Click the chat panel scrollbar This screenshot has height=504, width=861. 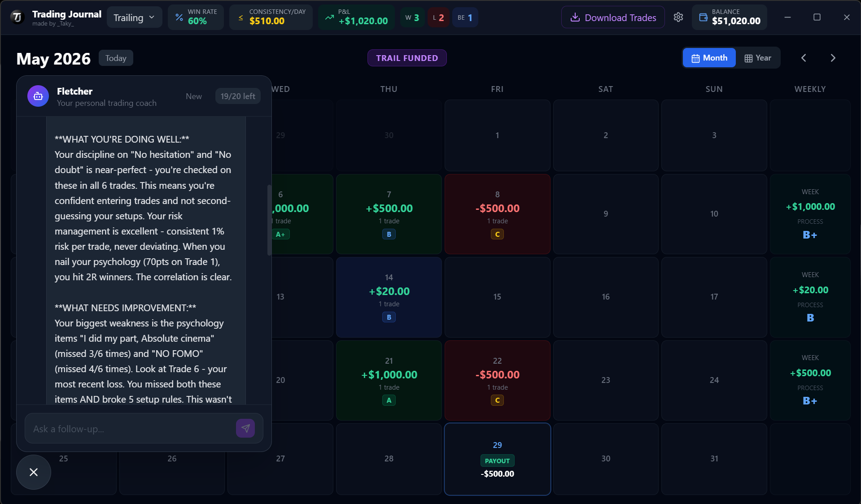(x=269, y=220)
